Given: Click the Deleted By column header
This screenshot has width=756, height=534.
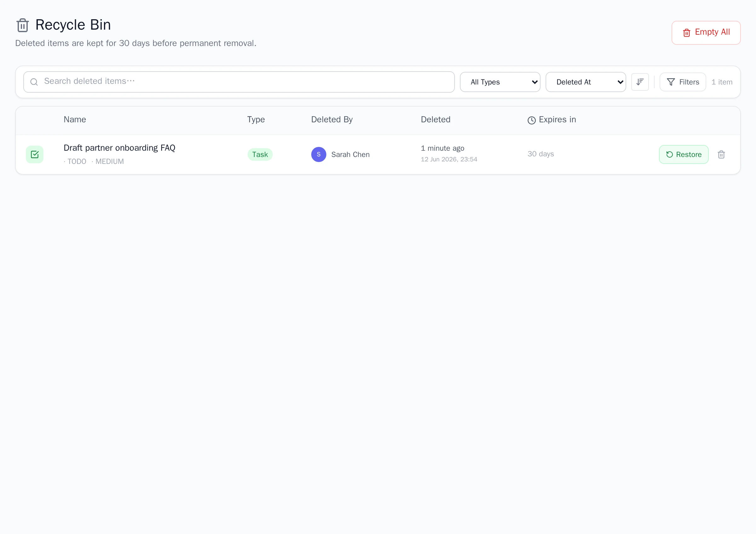Looking at the screenshot, I should pos(332,119).
